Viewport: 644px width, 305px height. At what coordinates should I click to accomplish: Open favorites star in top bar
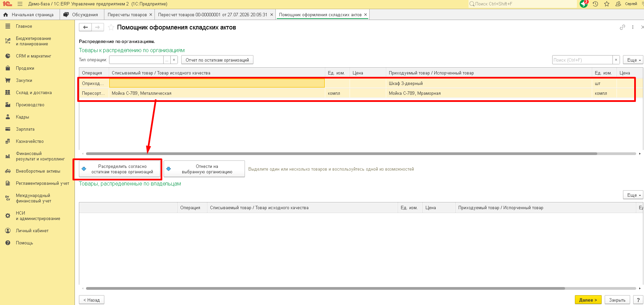(606, 4)
